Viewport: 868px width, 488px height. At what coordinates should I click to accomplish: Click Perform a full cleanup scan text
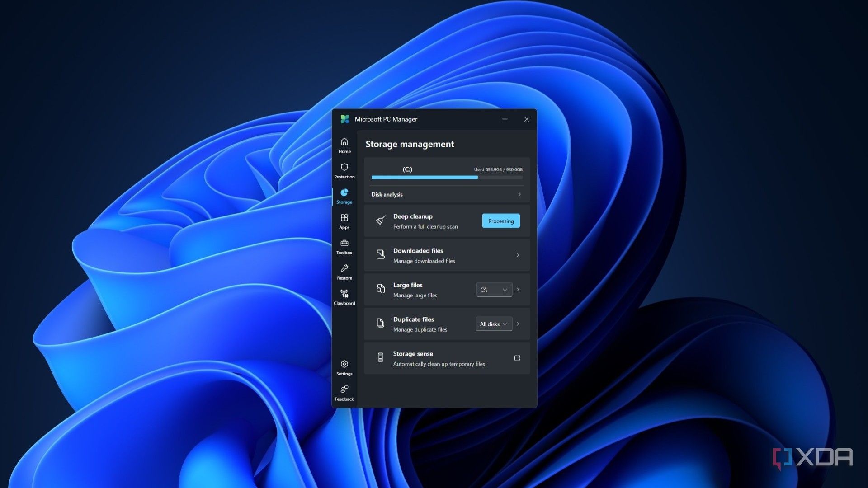pyautogui.click(x=425, y=227)
